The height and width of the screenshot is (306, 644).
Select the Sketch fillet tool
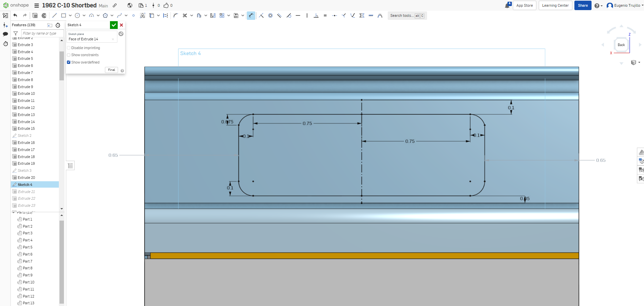(175, 15)
